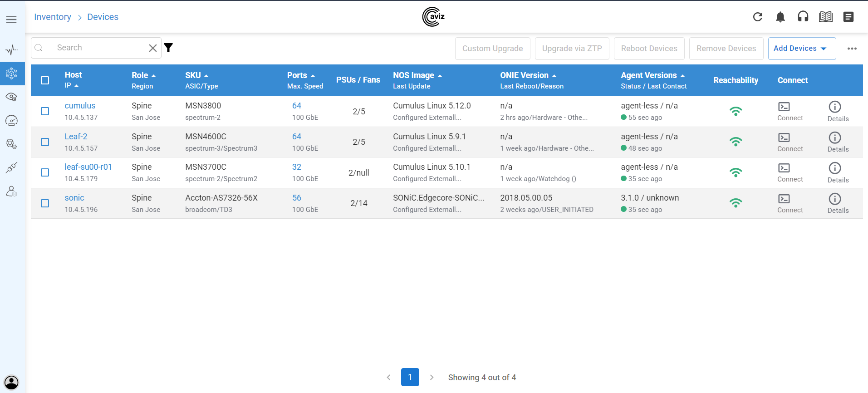Click reachability wifi icon for sonic

pos(736,203)
